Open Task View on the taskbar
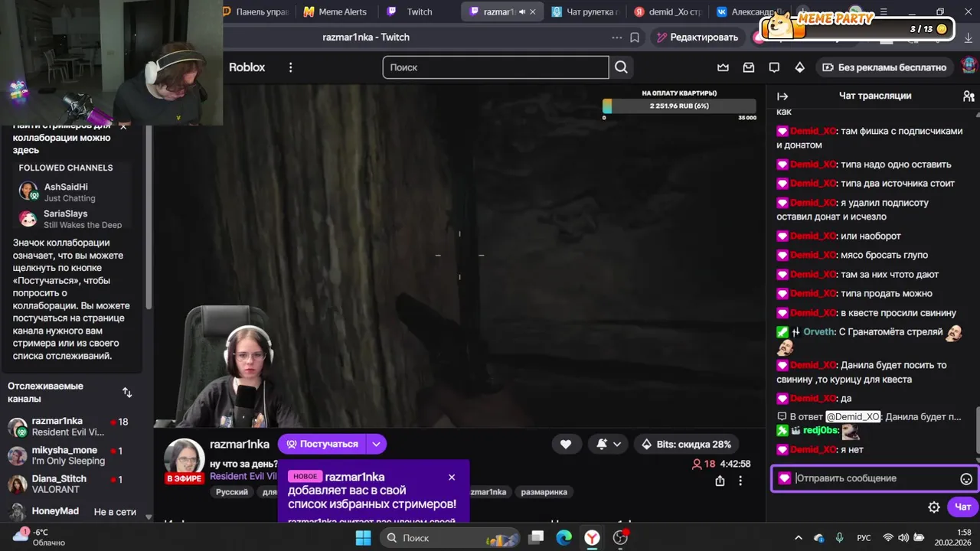 coord(537,538)
